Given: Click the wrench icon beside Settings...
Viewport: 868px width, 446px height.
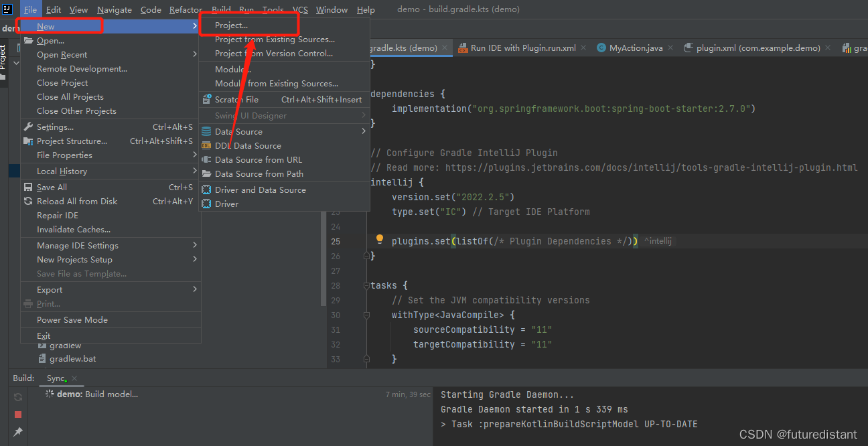Looking at the screenshot, I should tap(28, 127).
